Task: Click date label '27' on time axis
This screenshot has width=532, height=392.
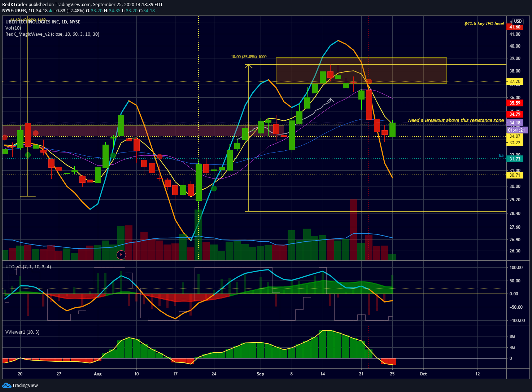Action: pos(59,374)
